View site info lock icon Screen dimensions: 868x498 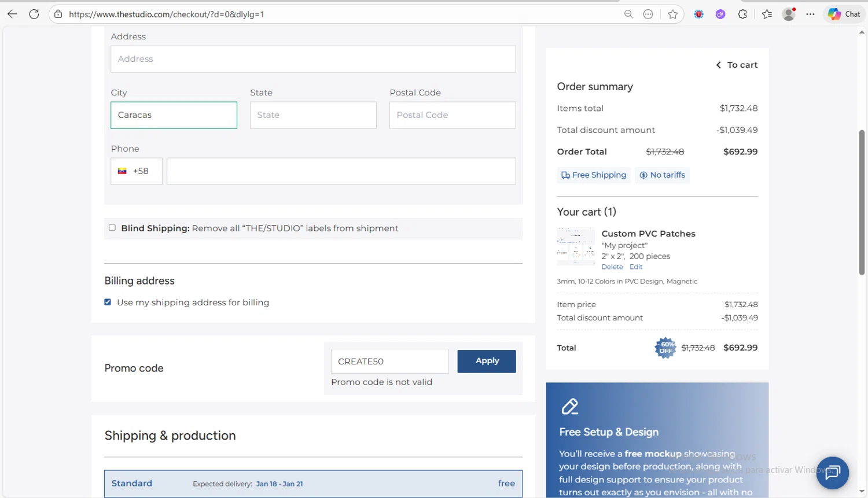click(58, 14)
